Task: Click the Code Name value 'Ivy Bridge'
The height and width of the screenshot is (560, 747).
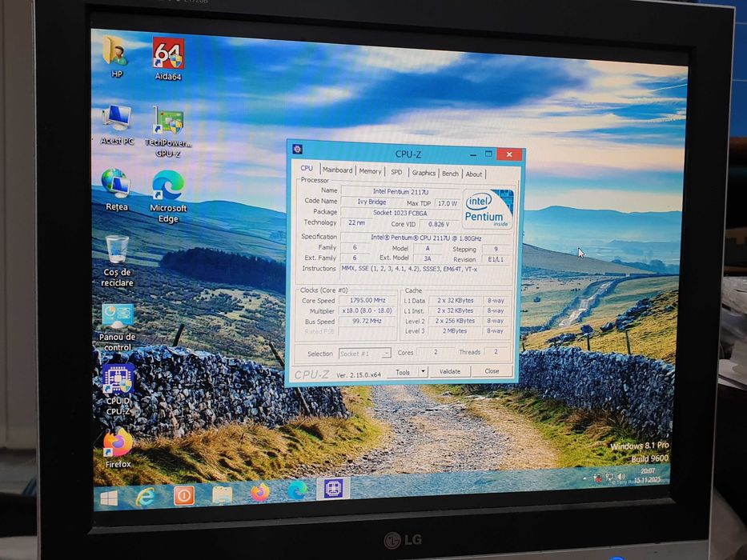Action: [x=372, y=202]
